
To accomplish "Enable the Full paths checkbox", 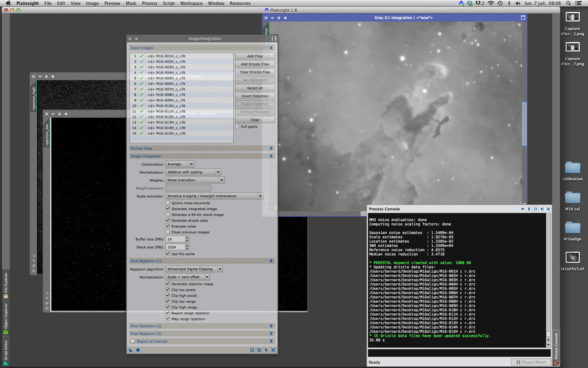I will click(237, 126).
